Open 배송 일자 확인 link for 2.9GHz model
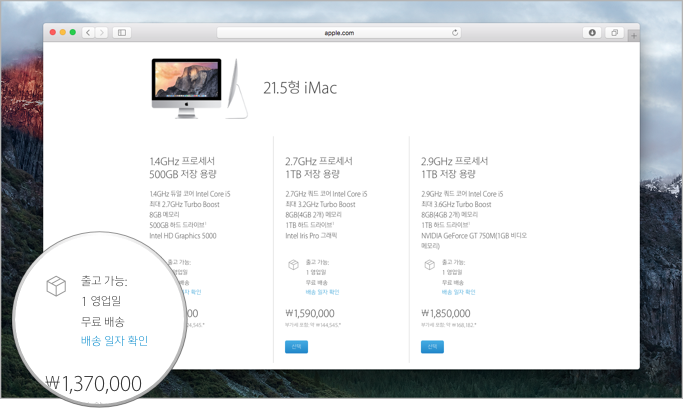 click(458, 292)
